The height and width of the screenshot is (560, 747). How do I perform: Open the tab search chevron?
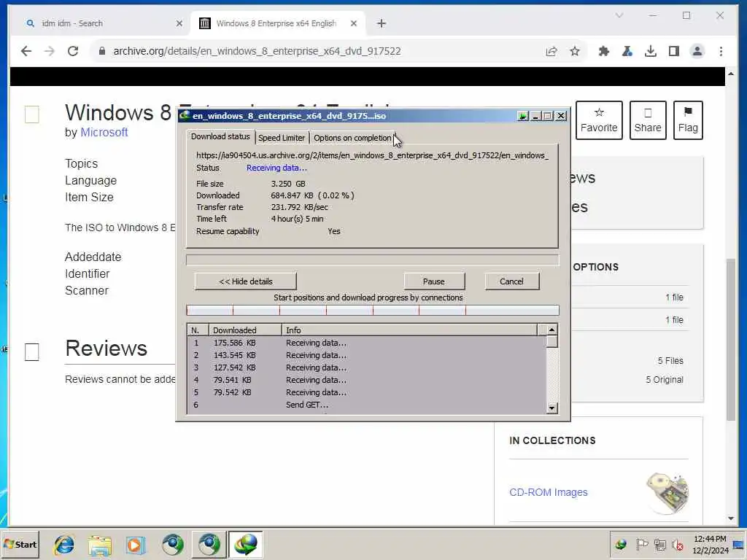click(x=619, y=16)
